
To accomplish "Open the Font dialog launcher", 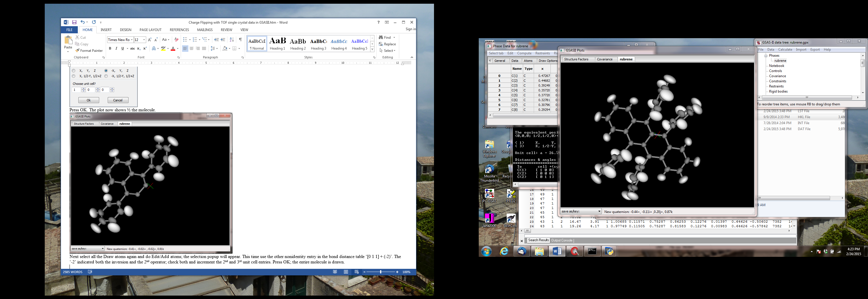I will (178, 58).
